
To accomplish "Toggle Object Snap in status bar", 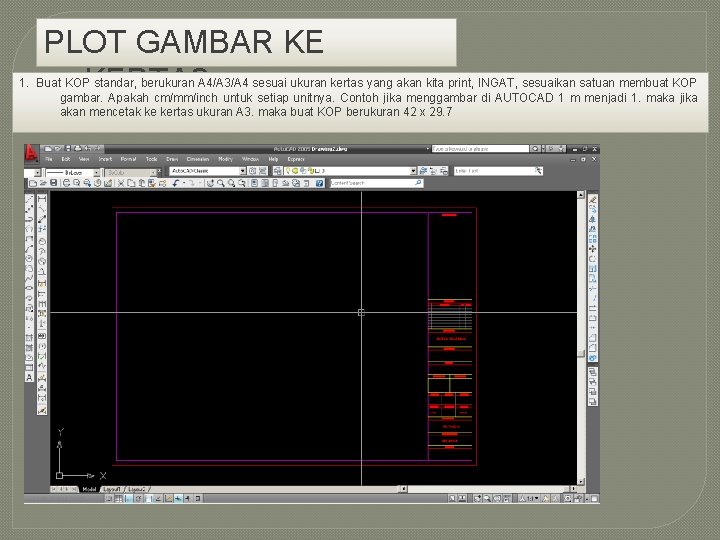I will click(x=148, y=499).
